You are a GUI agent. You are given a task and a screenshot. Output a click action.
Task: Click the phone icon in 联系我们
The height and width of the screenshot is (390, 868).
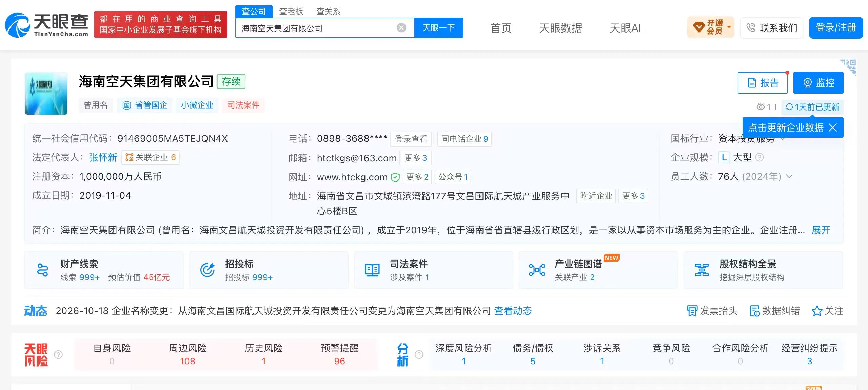[x=751, y=28]
